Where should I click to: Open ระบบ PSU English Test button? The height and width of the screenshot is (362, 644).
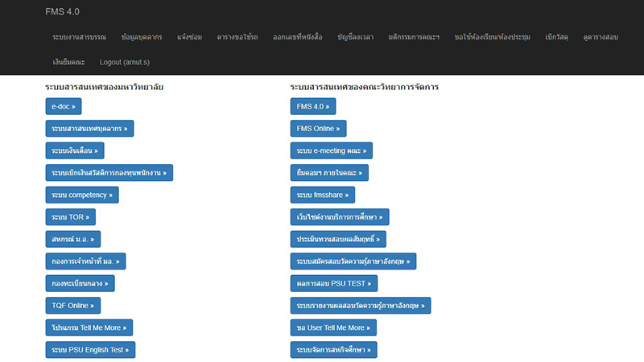pyautogui.click(x=90, y=350)
